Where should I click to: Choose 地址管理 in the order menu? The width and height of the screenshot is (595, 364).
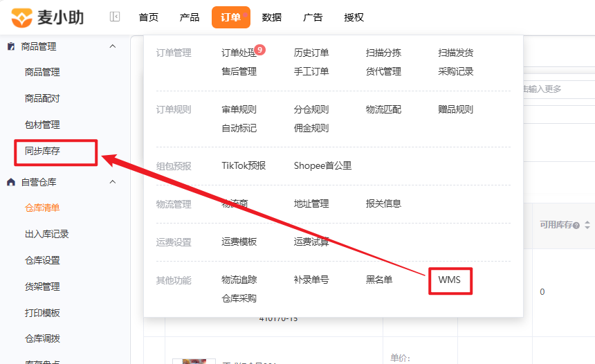[311, 204]
